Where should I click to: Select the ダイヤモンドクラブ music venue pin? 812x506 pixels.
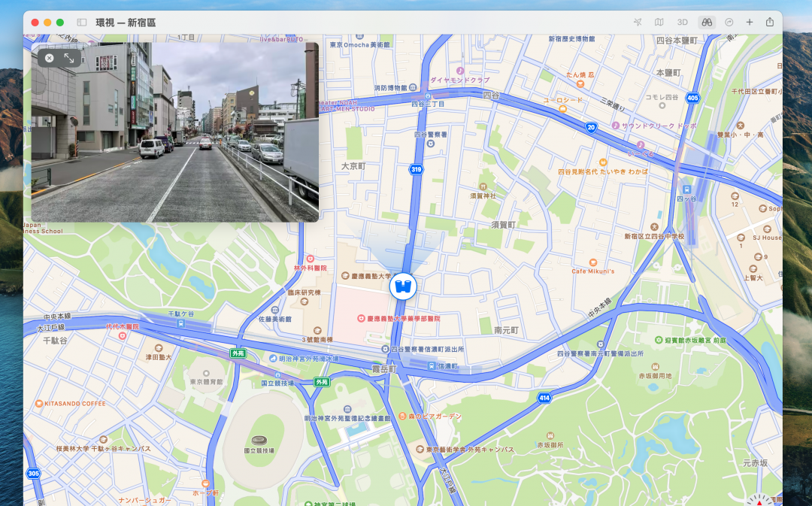click(x=460, y=71)
